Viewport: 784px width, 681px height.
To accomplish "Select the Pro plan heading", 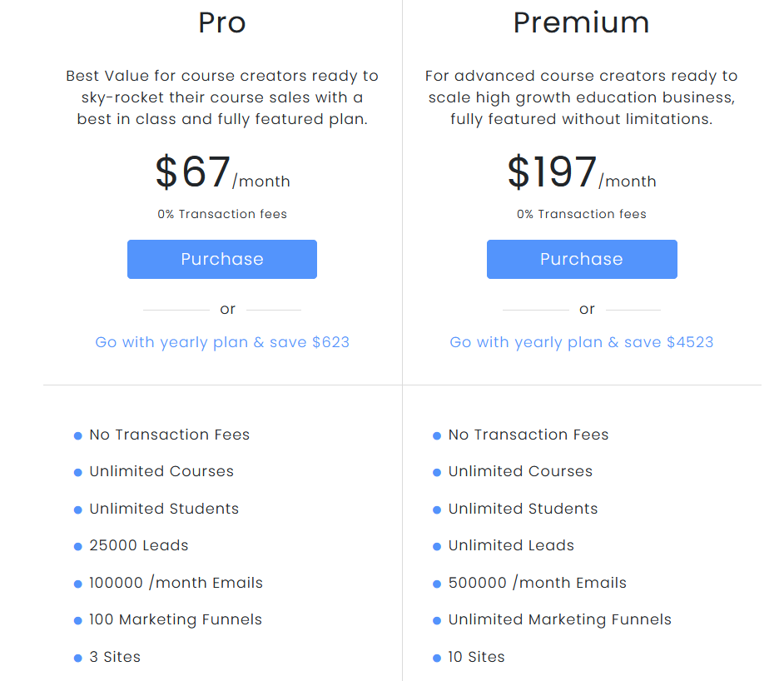I will (222, 22).
